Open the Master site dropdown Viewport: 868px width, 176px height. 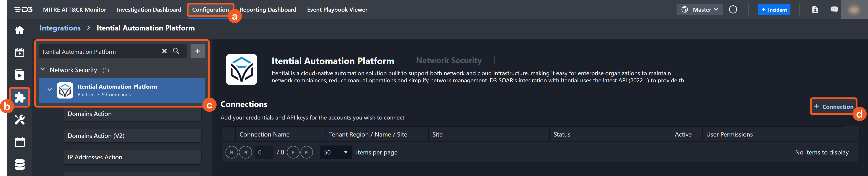[699, 9]
